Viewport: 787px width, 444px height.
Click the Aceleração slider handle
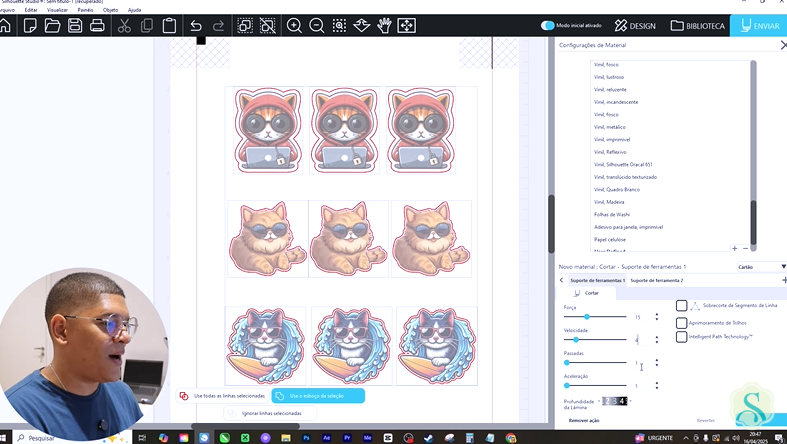click(567, 385)
